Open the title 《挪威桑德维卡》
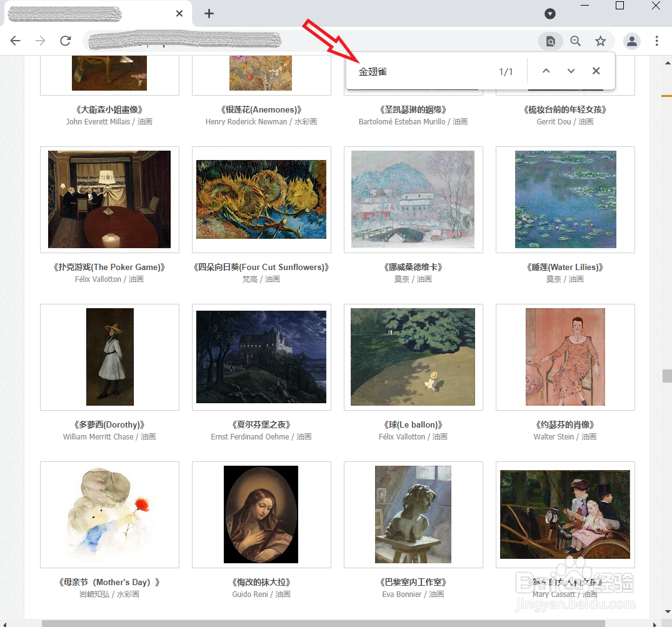The height and width of the screenshot is (627, 672). tap(413, 267)
